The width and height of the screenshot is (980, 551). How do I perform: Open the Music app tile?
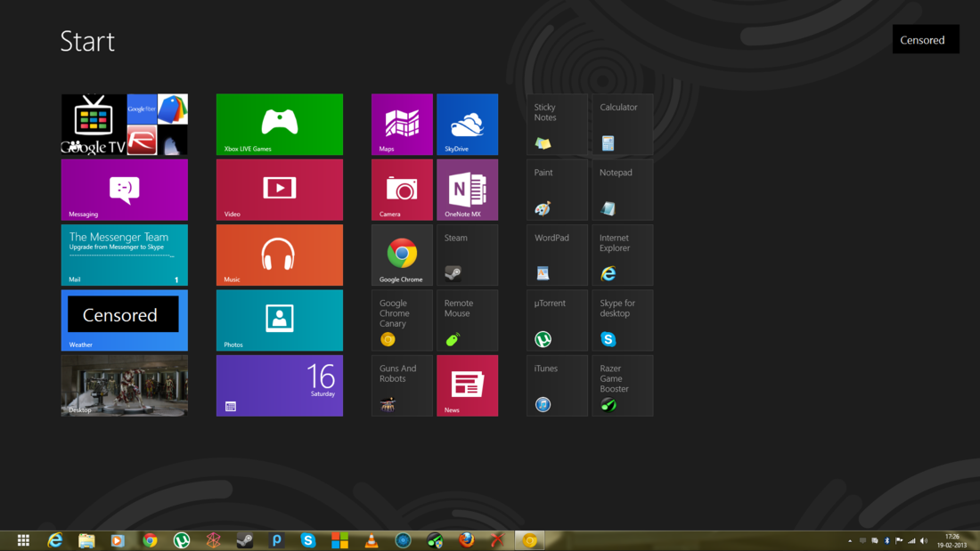click(x=279, y=255)
